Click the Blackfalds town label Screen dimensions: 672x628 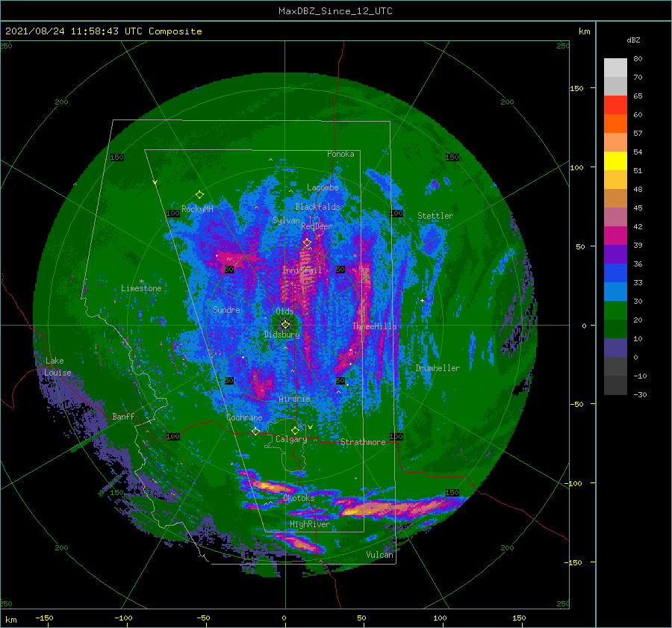pos(317,207)
